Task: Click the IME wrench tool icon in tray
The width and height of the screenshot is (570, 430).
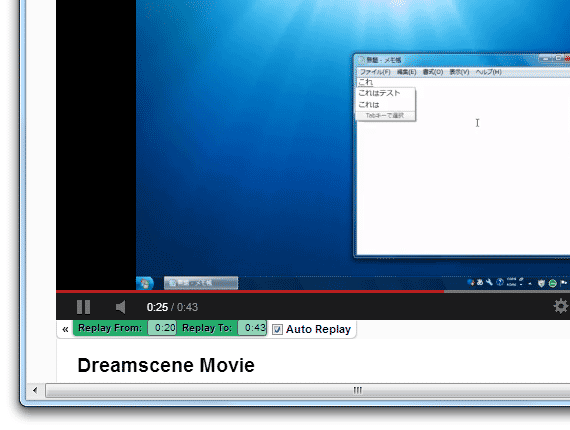Action: [x=489, y=282]
